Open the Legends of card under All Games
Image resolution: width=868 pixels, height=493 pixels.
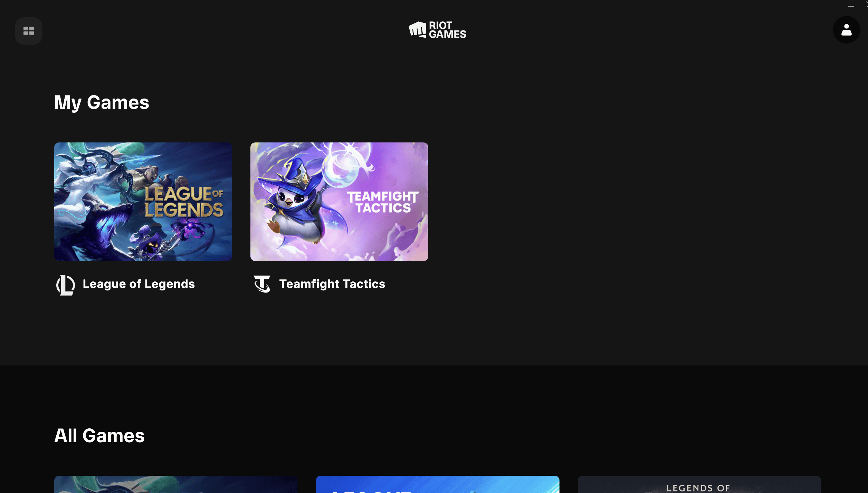tap(699, 484)
